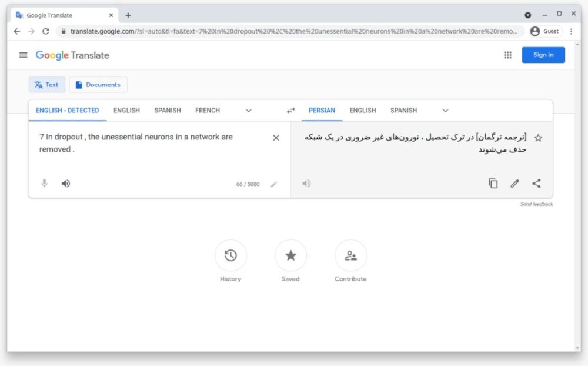Open the main hamburger menu
The height and width of the screenshot is (366, 588).
(24, 55)
